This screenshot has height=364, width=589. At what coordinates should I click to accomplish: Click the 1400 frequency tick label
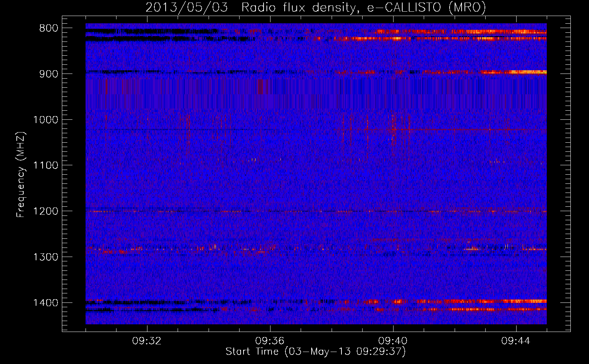pos(46,303)
